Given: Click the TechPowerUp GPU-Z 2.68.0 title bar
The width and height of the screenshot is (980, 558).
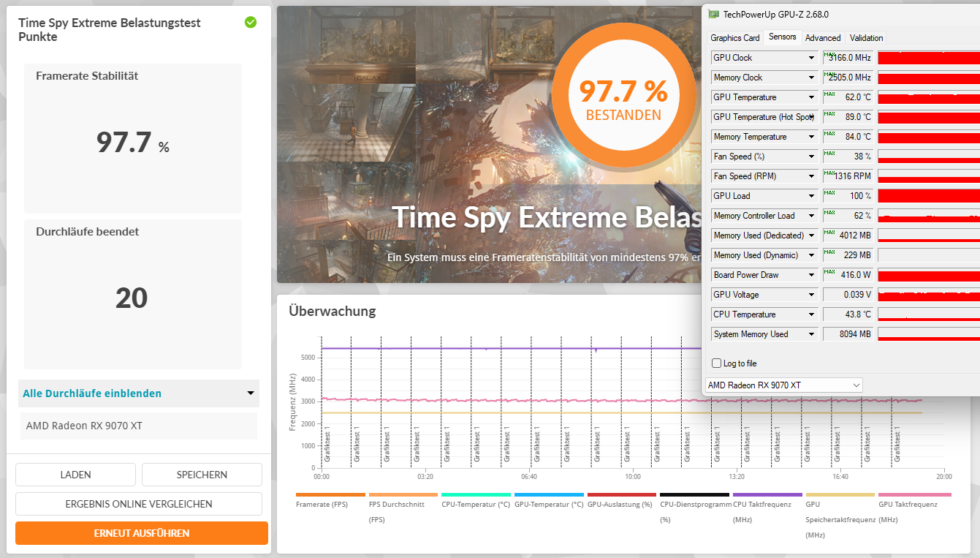Looking at the screenshot, I should [x=840, y=14].
